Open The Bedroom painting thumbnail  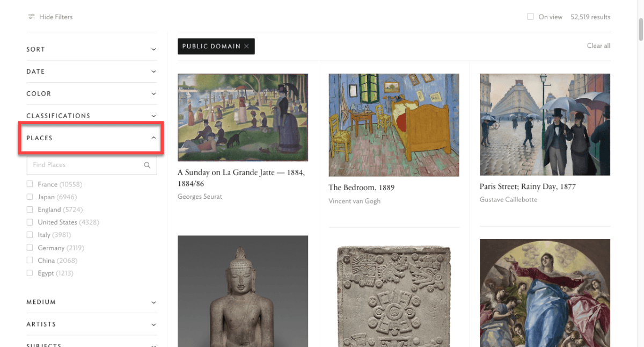click(394, 125)
